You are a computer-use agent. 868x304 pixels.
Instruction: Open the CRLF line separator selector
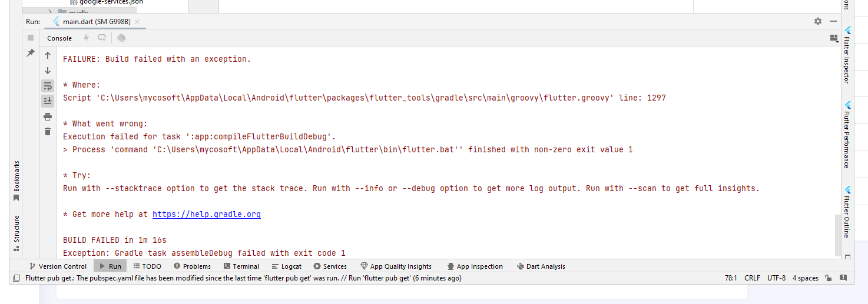752,278
